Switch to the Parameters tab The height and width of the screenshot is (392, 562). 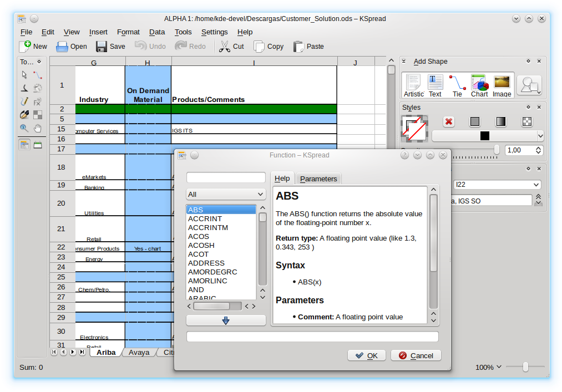(x=318, y=179)
